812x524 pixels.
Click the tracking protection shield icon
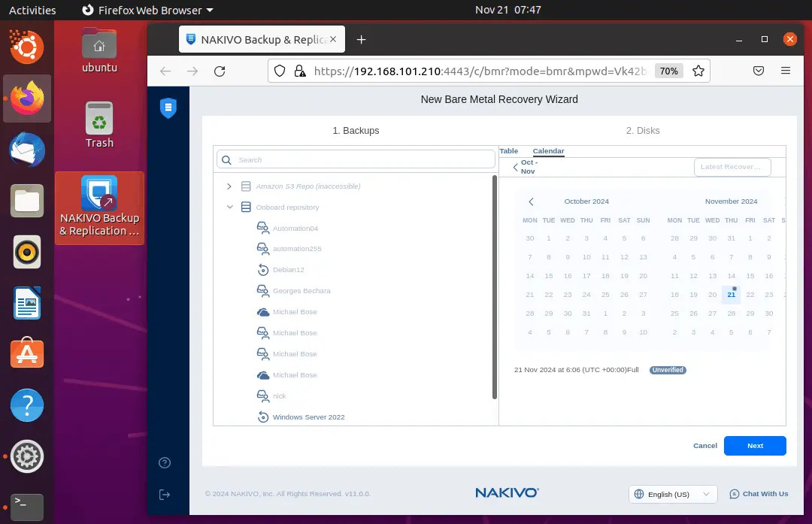tap(280, 71)
